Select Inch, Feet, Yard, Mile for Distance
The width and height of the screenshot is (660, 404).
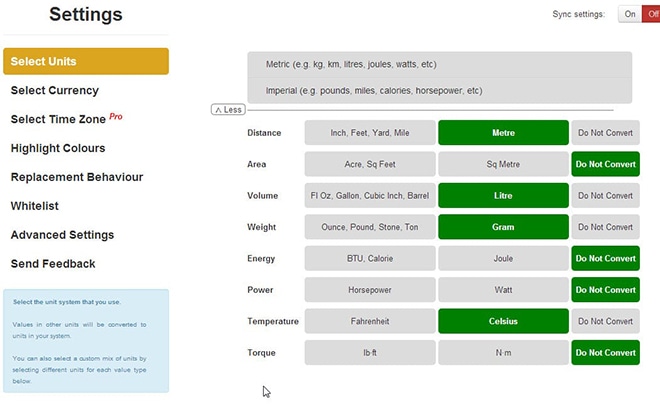pos(370,133)
